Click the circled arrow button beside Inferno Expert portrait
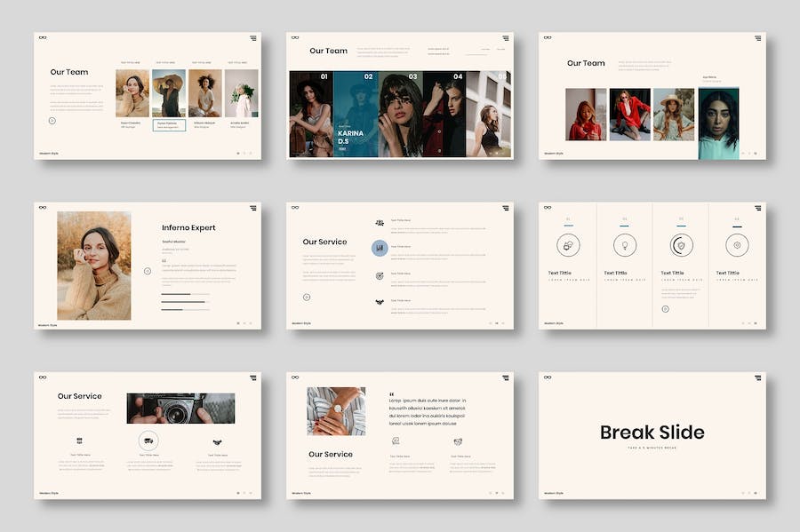The image size is (800, 532). click(148, 271)
